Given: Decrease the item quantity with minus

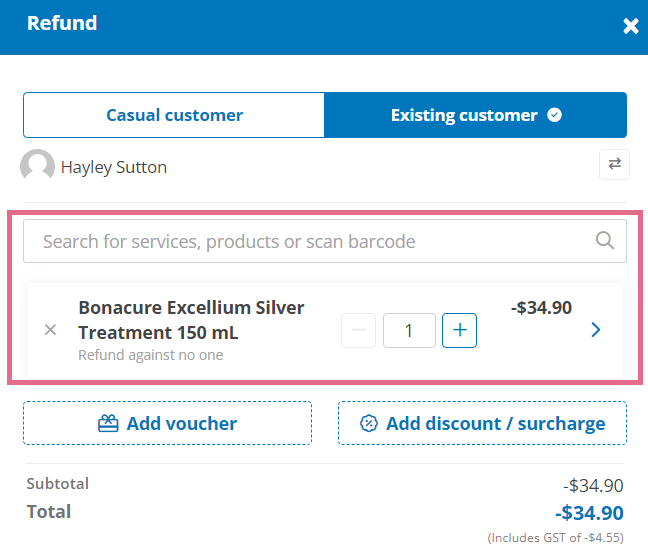Looking at the screenshot, I should (x=358, y=330).
